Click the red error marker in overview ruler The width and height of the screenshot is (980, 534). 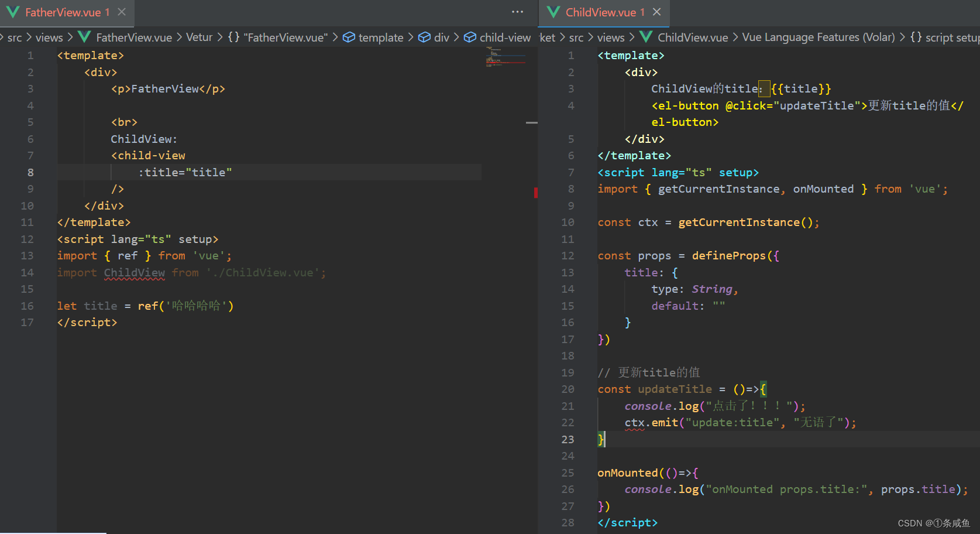coord(535,193)
